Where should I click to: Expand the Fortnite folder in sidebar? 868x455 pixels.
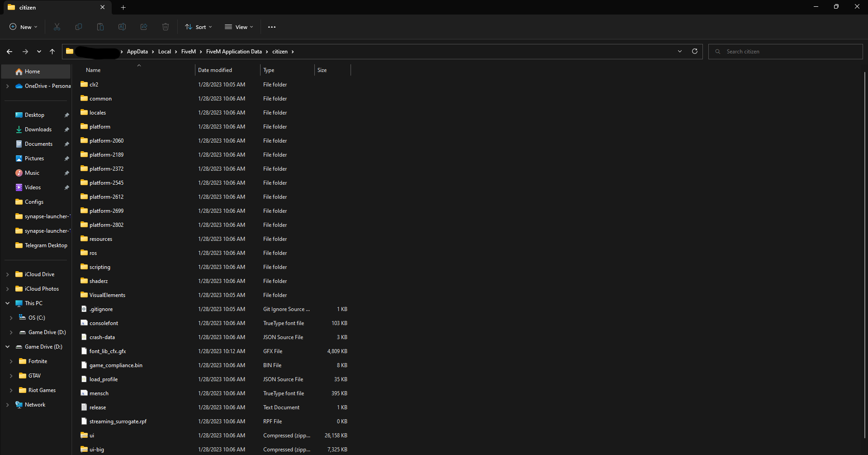pyautogui.click(x=11, y=361)
